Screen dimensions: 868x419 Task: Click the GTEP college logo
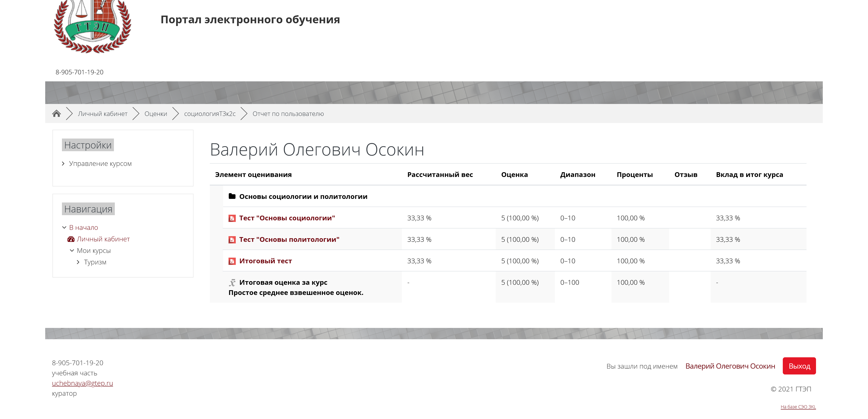[92, 25]
